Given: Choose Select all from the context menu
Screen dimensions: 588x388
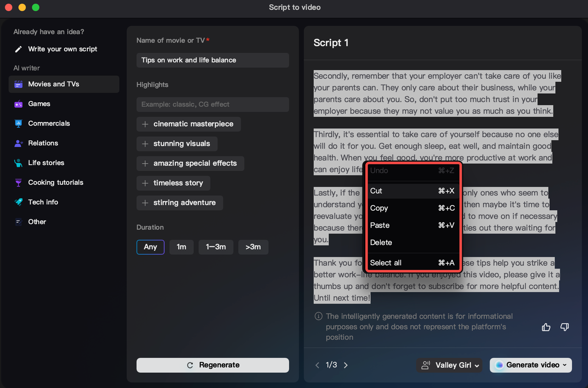Looking at the screenshot, I should tap(413, 263).
